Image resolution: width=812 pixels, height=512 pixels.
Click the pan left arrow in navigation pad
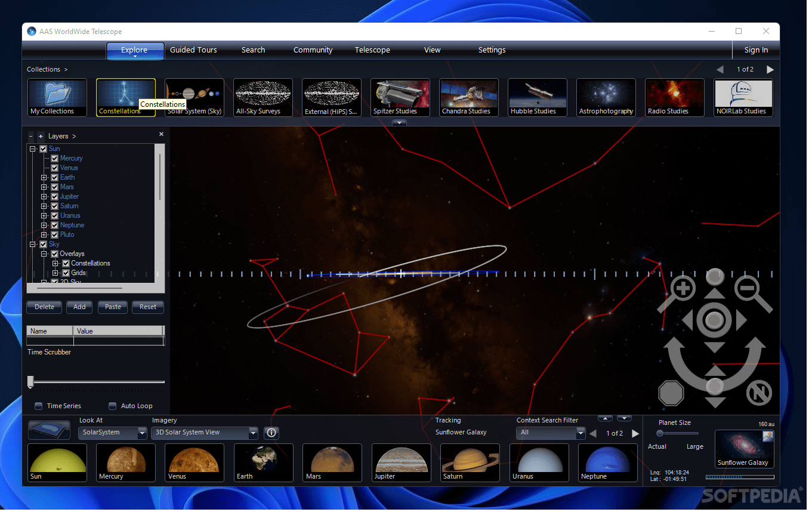pos(688,320)
